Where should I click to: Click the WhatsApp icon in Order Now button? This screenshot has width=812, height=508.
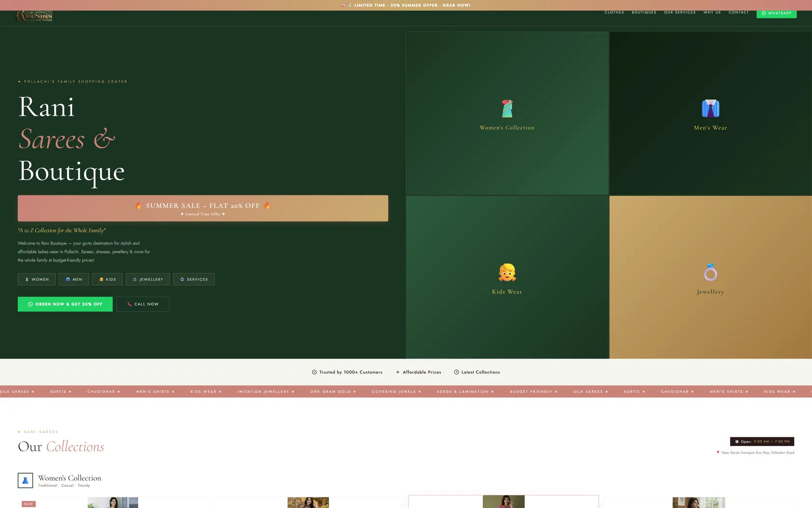[x=30, y=304]
